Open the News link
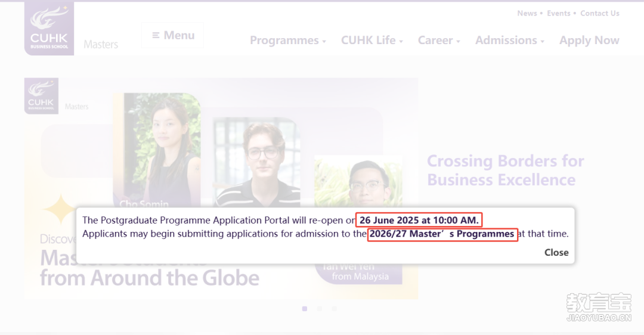 click(527, 13)
